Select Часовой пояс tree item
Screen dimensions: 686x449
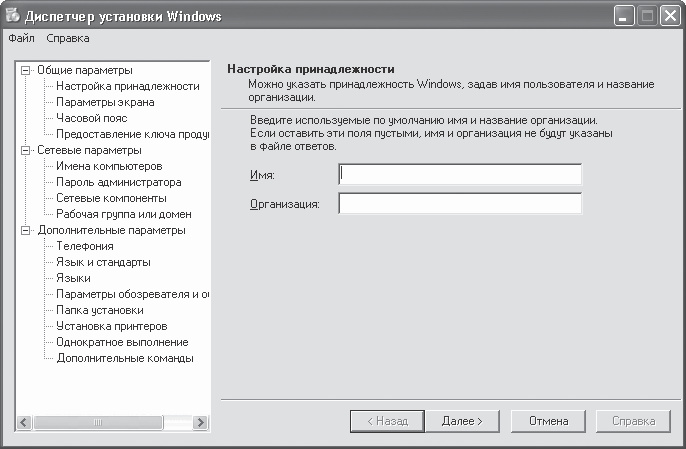coord(91,118)
